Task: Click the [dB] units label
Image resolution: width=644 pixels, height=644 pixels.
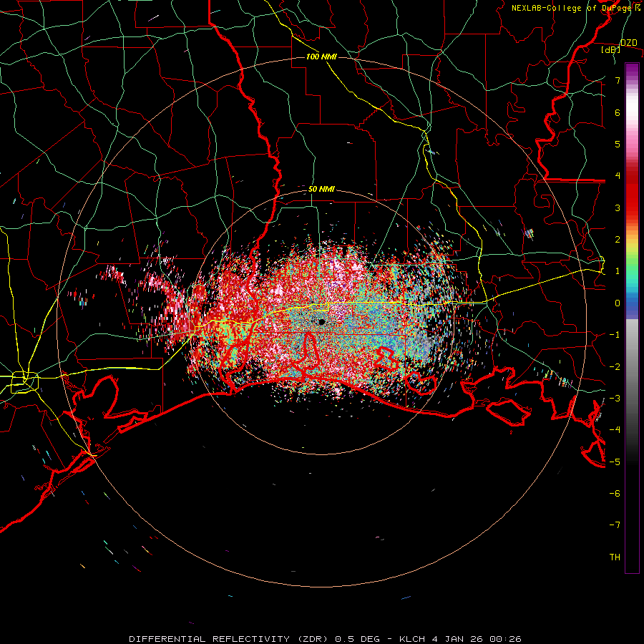Action: coord(611,49)
